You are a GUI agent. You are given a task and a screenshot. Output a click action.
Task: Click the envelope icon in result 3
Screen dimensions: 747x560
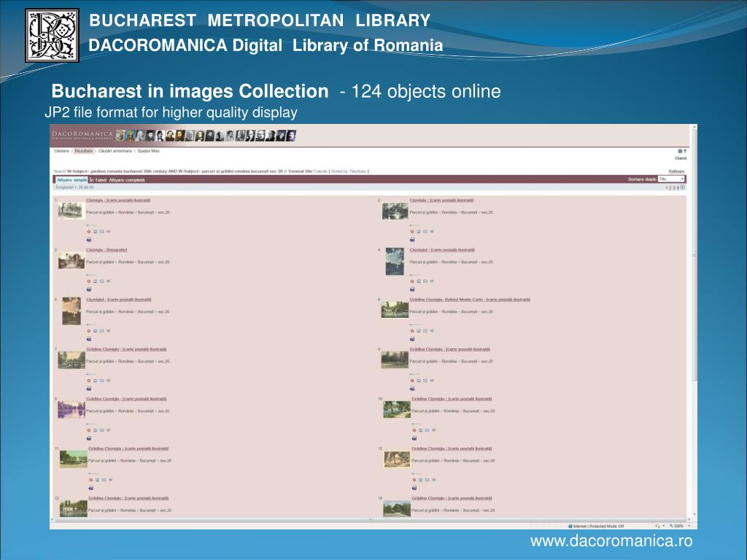click(x=102, y=281)
